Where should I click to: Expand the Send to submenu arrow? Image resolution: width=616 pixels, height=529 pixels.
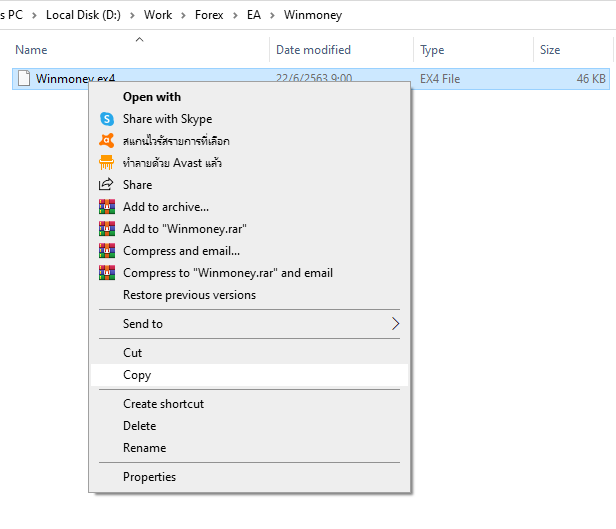pyautogui.click(x=395, y=324)
